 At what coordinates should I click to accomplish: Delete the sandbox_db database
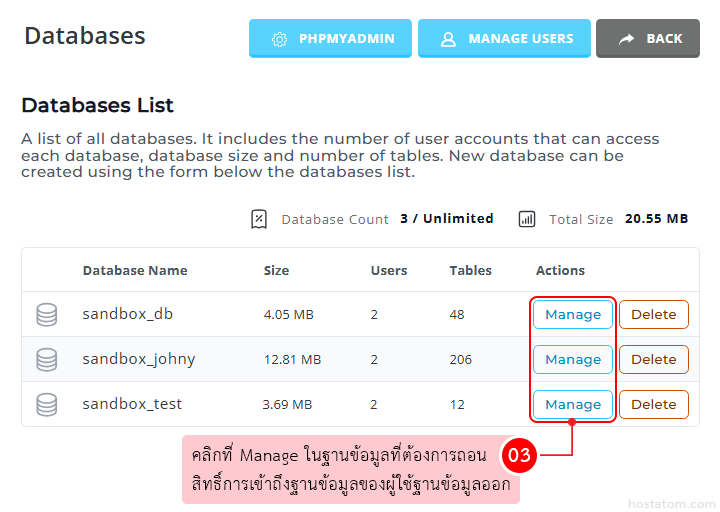coord(654,314)
